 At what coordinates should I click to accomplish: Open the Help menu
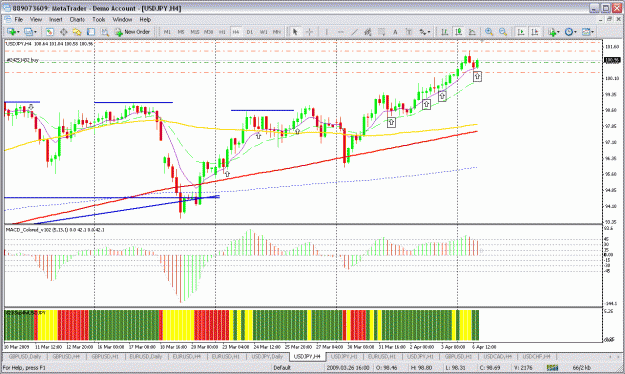tap(145, 19)
